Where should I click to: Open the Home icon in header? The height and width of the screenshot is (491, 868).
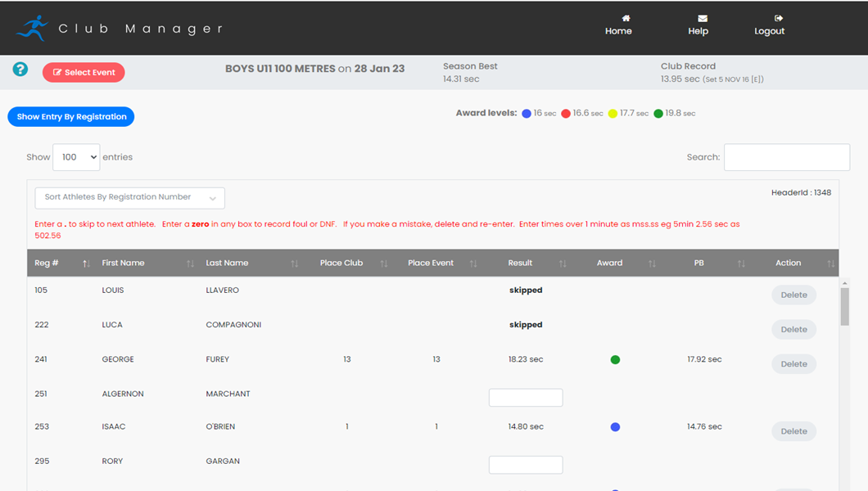coord(626,18)
